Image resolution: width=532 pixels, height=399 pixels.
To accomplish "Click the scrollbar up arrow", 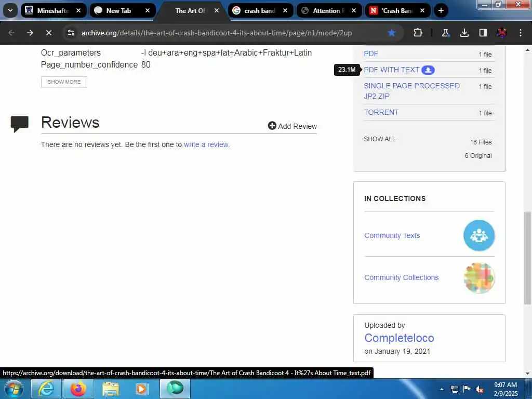I will coord(527,49).
